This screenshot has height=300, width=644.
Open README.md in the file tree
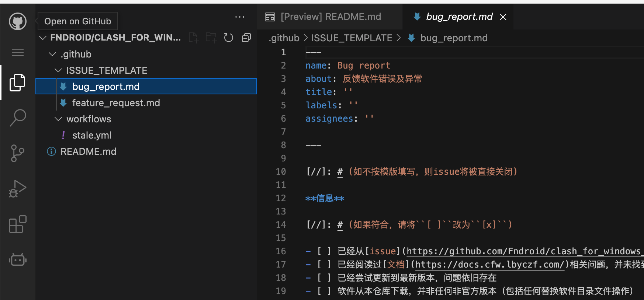pos(146,151)
